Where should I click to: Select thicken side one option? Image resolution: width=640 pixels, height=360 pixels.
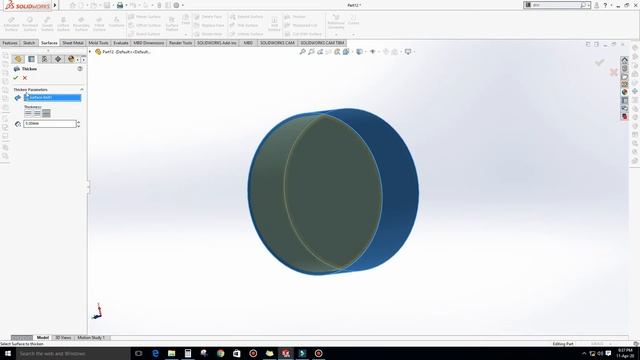28,113
